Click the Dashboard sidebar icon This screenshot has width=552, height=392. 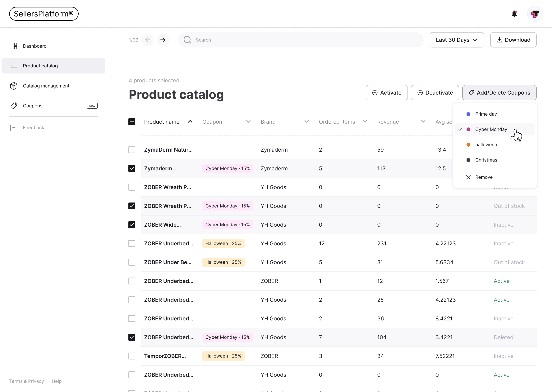14,46
